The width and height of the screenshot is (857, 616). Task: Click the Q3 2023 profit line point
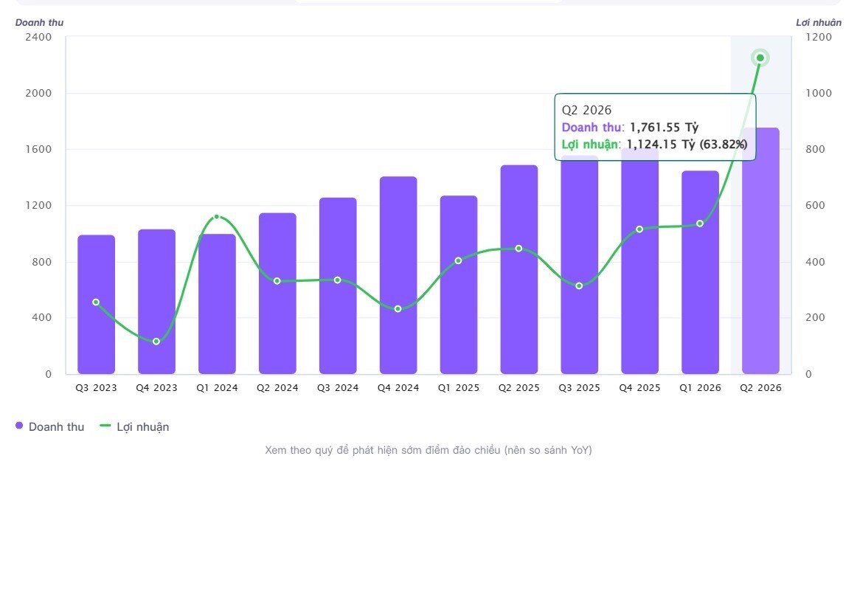click(96, 302)
